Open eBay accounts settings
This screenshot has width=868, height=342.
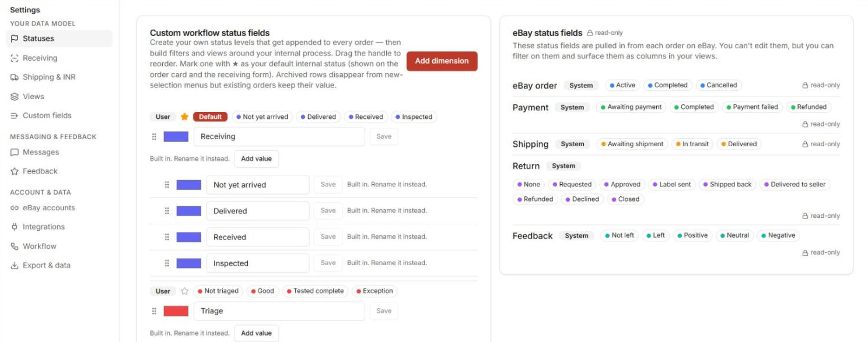60,207
